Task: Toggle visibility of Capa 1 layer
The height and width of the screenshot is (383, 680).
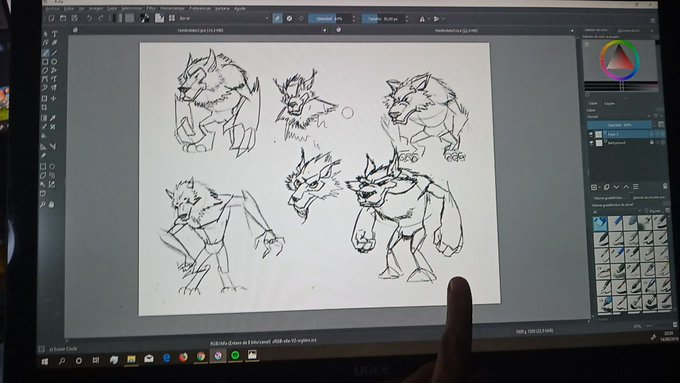Action: point(591,134)
